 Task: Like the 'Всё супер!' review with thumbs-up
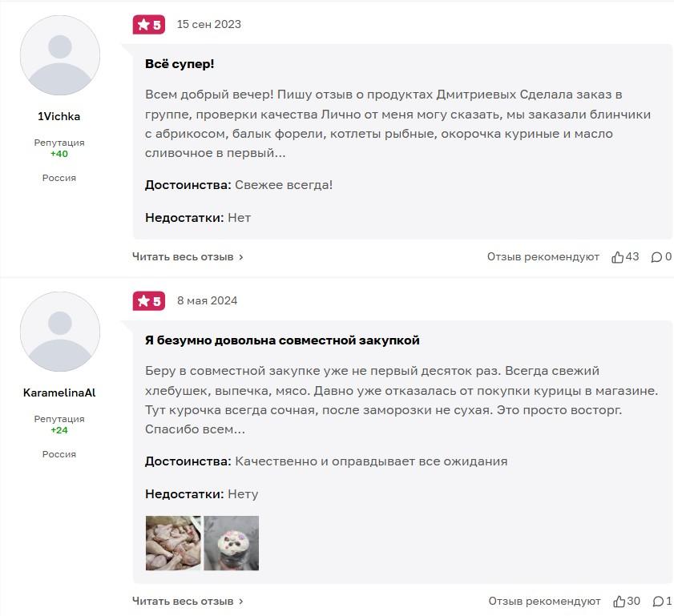point(618,257)
